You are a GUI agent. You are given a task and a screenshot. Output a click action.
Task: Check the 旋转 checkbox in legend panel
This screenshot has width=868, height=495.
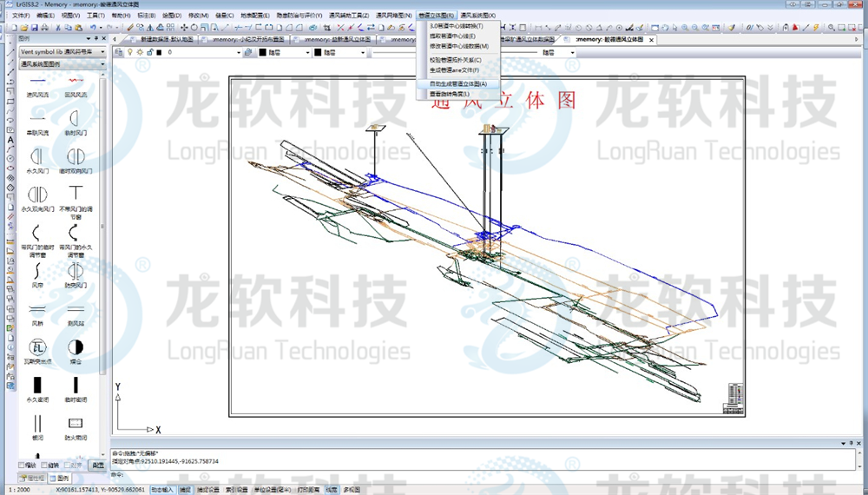(46, 466)
